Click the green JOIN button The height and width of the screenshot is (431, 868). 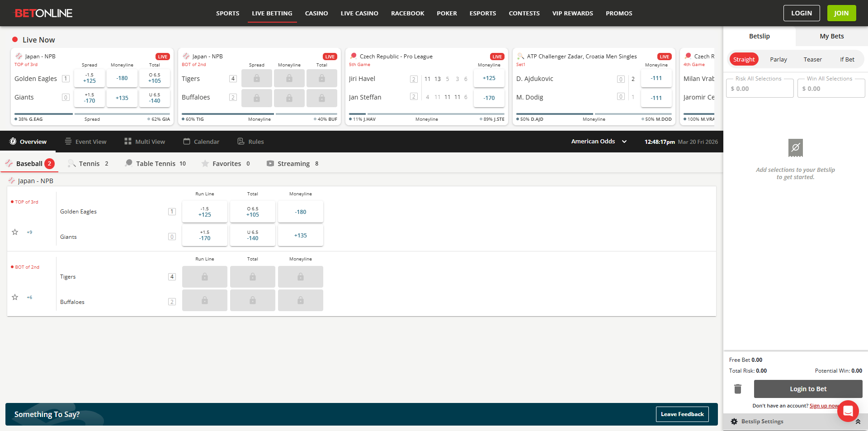click(841, 13)
